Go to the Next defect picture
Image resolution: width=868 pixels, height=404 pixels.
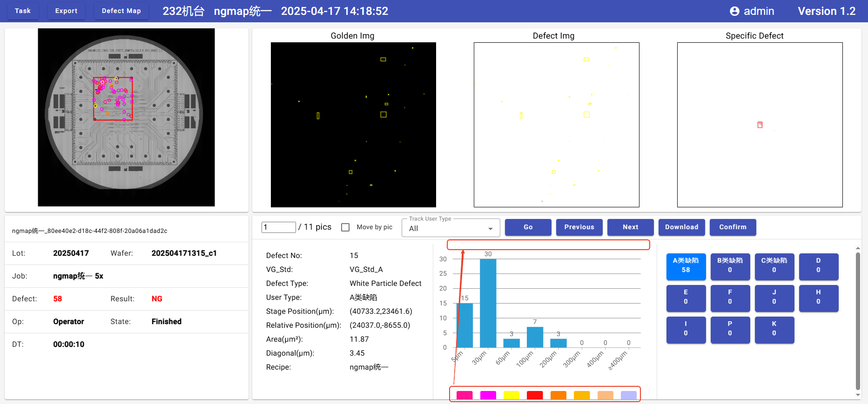pyautogui.click(x=630, y=227)
